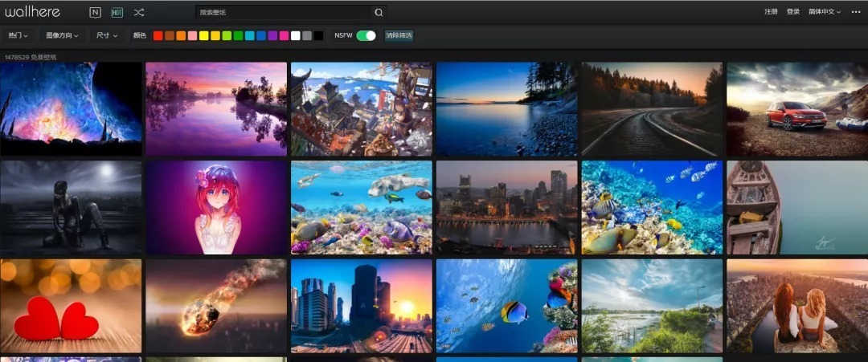Choose the white color filter swatch
868x362 pixels.
(x=296, y=35)
